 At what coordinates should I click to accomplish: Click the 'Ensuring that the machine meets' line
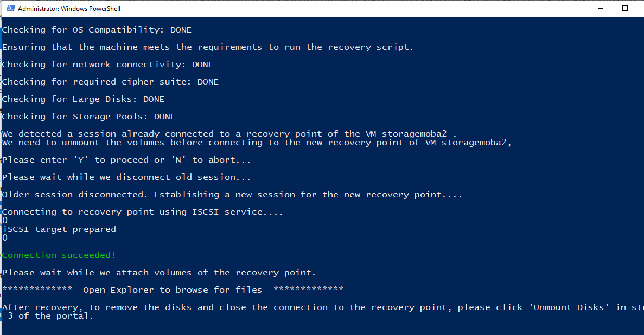tap(207, 47)
